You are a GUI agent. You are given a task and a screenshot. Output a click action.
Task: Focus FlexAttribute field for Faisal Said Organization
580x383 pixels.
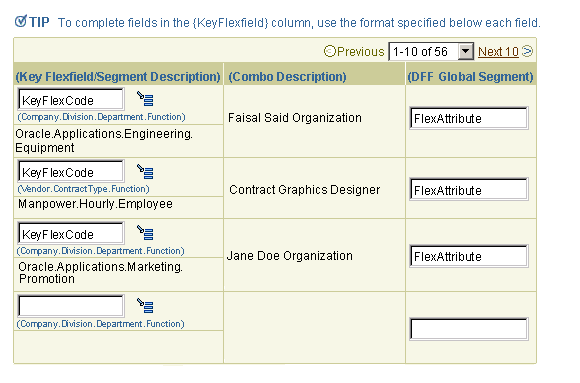[469, 118]
